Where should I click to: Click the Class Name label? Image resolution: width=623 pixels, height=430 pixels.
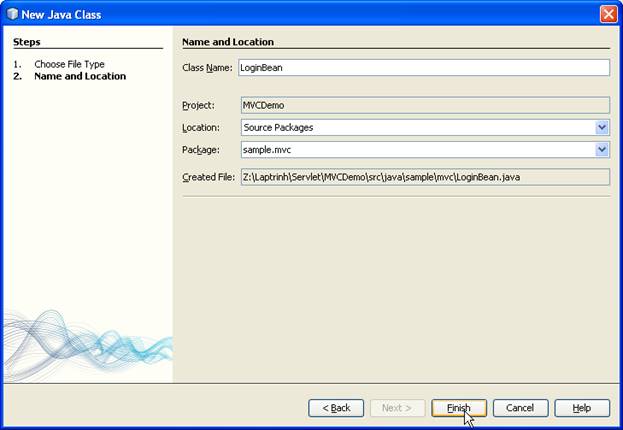click(x=207, y=68)
